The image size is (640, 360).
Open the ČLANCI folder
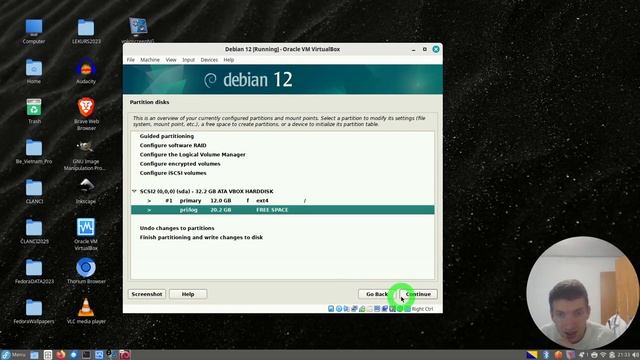click(x=34, y=191)
